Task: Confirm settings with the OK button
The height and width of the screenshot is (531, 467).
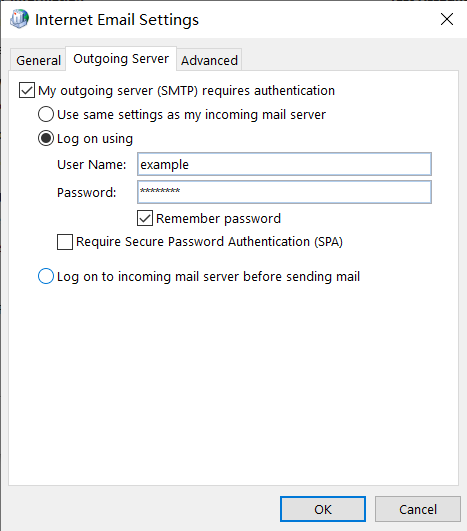Action: coord(323,509)
